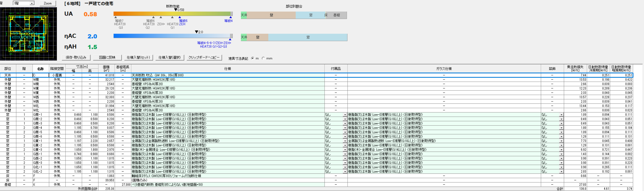Click heat loss value '27.03' in 基礎 row

[x=575, y=185]
